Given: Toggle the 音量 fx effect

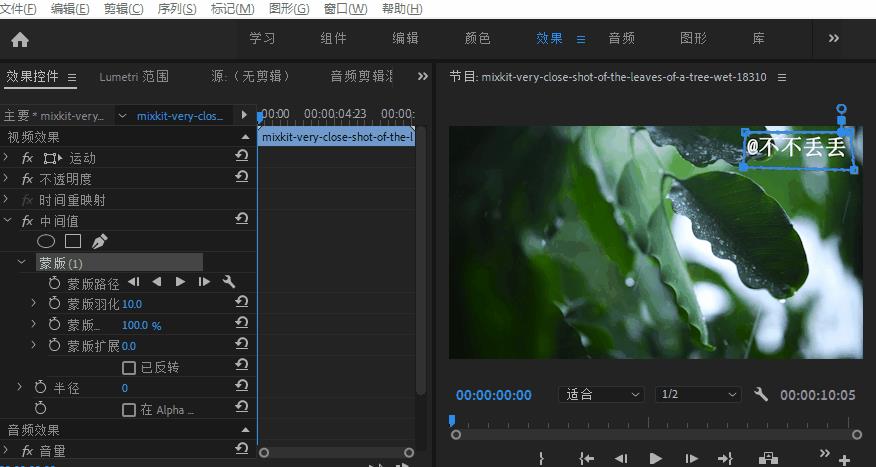Looking at the screenshot, I should (x=27, y=451).
